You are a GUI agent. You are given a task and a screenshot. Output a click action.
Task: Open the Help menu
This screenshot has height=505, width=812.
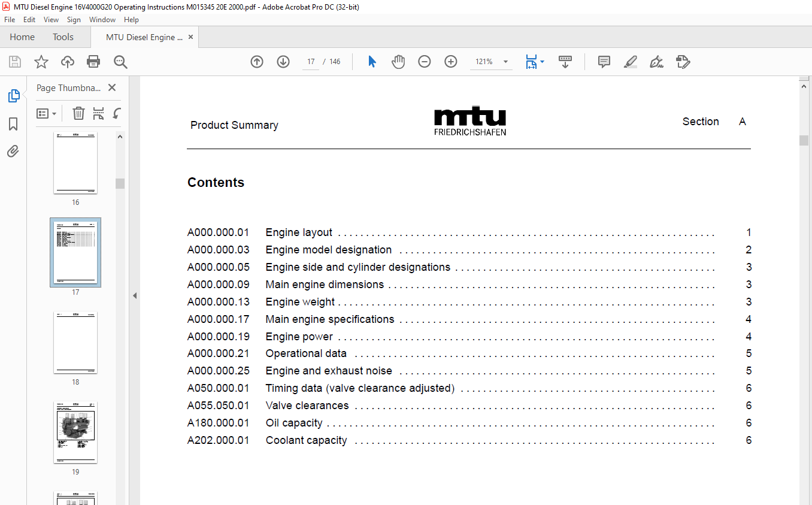pos(131,20)
